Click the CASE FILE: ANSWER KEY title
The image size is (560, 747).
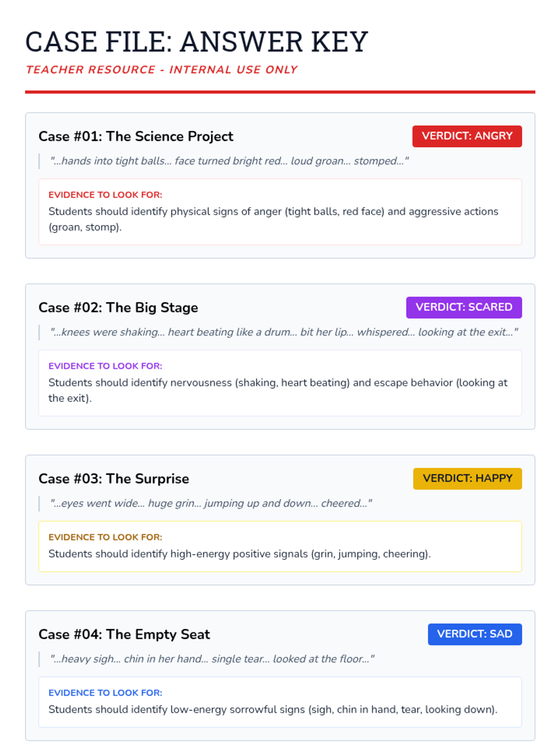196,42
